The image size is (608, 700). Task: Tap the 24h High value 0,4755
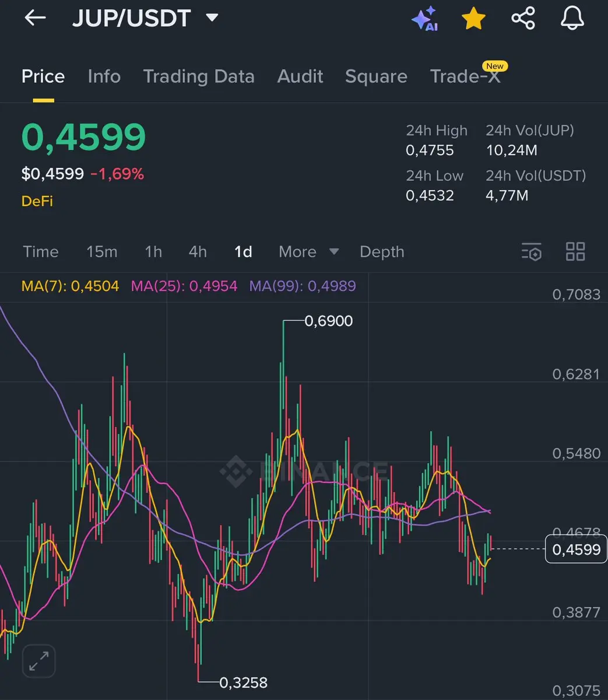point(430,150)
